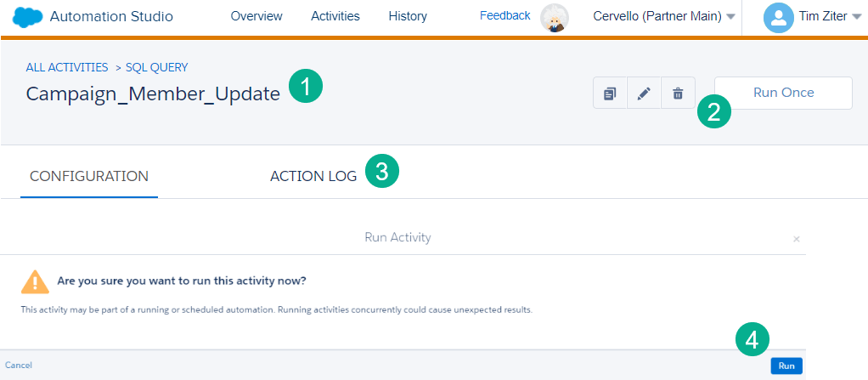Open the Activities section

(335, 16)
